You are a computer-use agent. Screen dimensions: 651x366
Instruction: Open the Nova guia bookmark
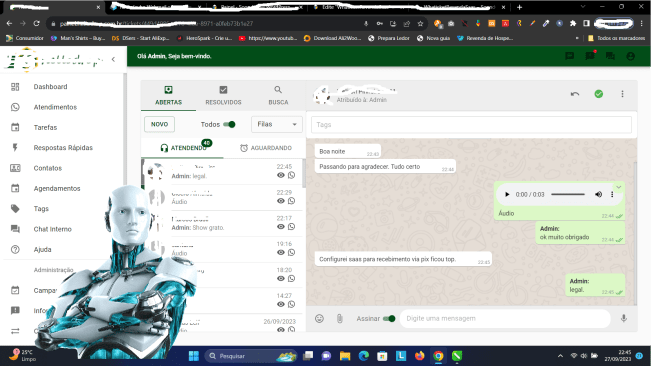pyautogui.click(x=433, y=38)
